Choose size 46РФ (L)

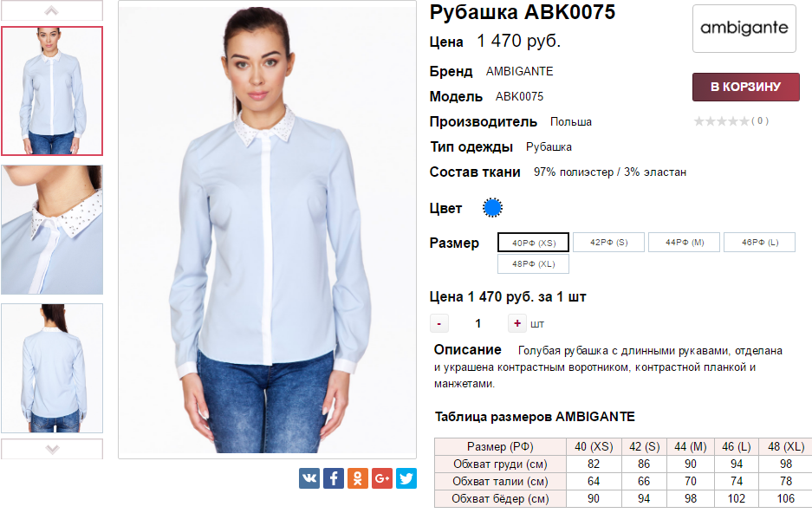pyautogui.click(x=760, y=243)
